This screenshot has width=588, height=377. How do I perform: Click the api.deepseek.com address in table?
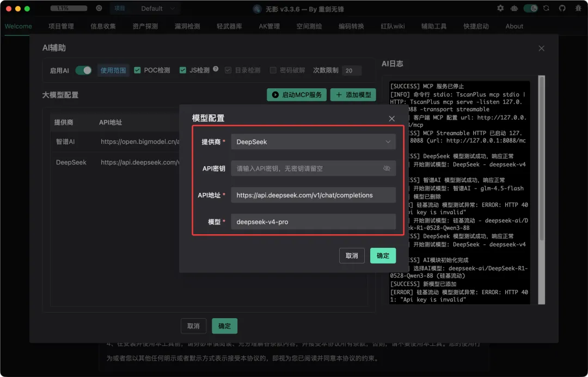coord(140,162)
